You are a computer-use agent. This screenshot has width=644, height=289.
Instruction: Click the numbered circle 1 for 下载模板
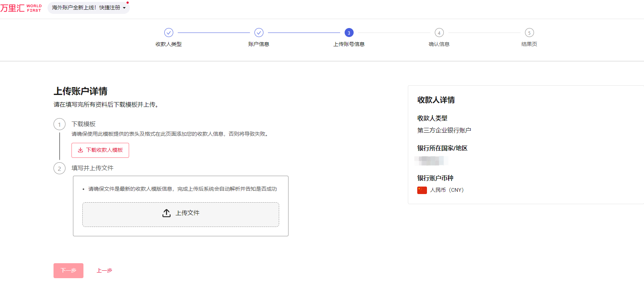click(x=59, y=124)
